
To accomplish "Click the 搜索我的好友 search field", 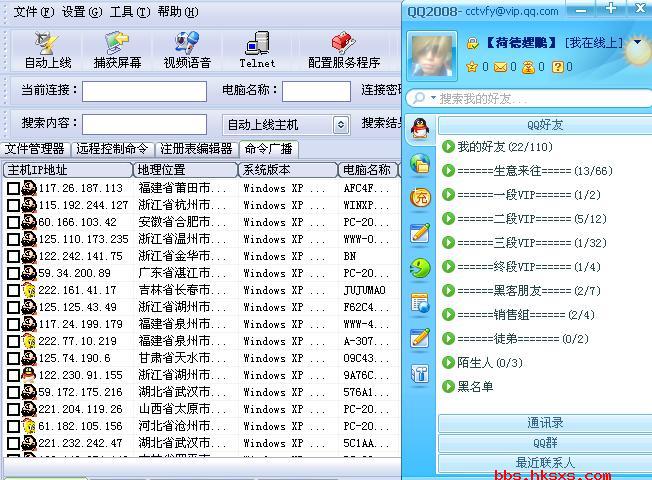I will pos(530,98).
